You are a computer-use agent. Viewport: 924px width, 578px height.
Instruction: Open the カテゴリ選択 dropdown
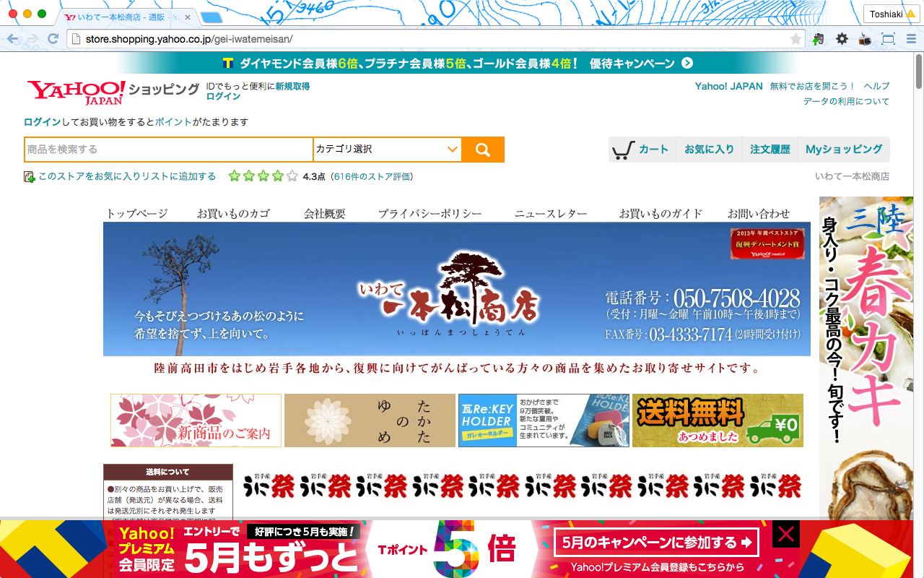click(x=388, y=150)
